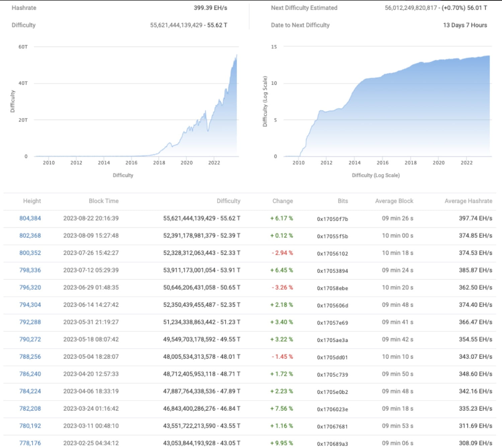
Task: Sort table by the Difficulty column
Action: click(229, 201)
